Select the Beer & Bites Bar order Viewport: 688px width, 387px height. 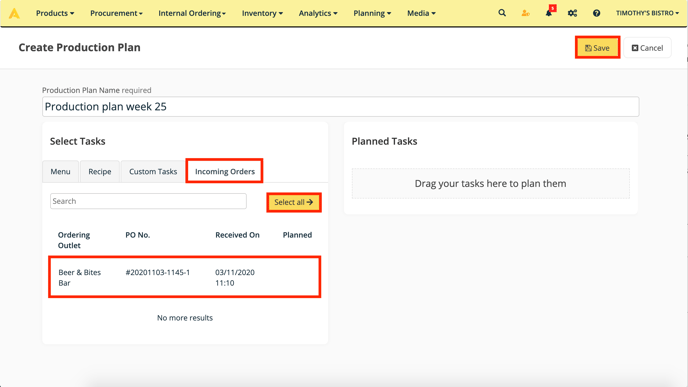coord(185,277)
